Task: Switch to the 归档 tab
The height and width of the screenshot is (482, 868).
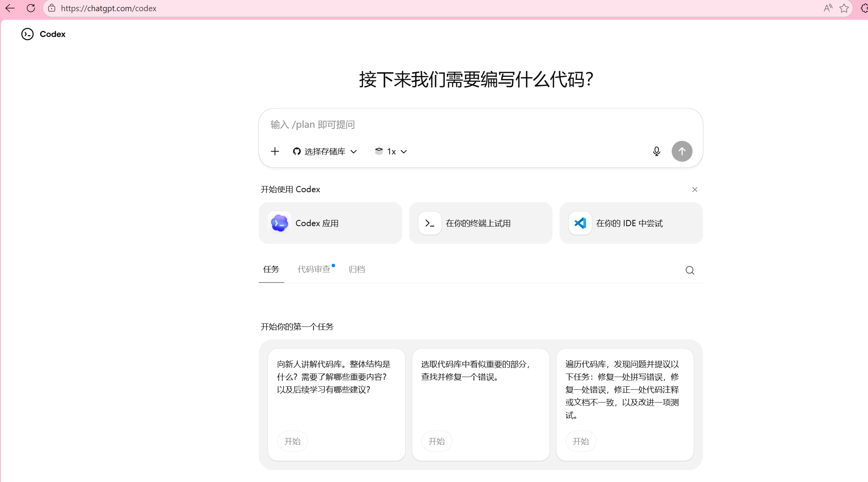Action: coord(357,269)
